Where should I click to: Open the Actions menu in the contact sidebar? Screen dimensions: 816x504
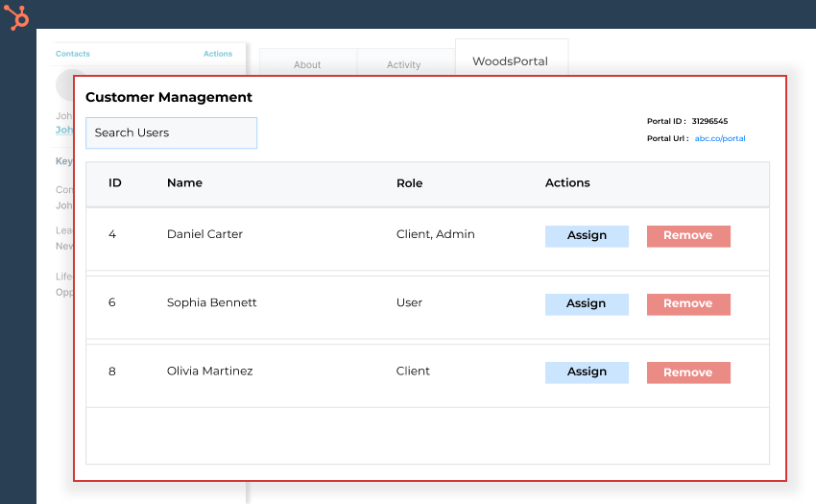pyautogui.click(x=218, y=54)
